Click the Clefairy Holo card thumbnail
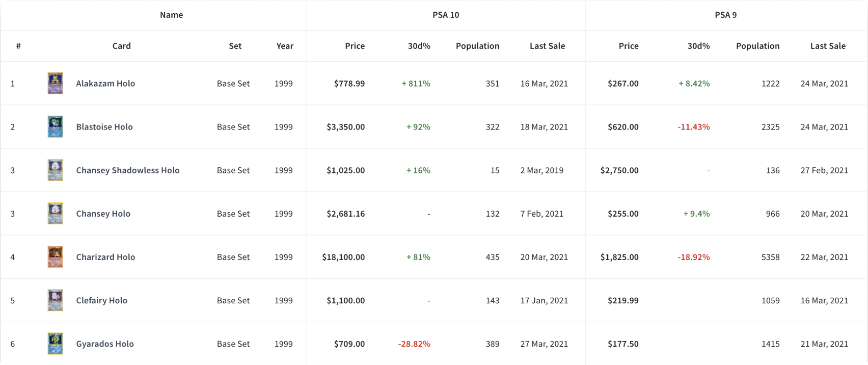The width and height of the screenshot is (868, 365). [x=55, y=300]
